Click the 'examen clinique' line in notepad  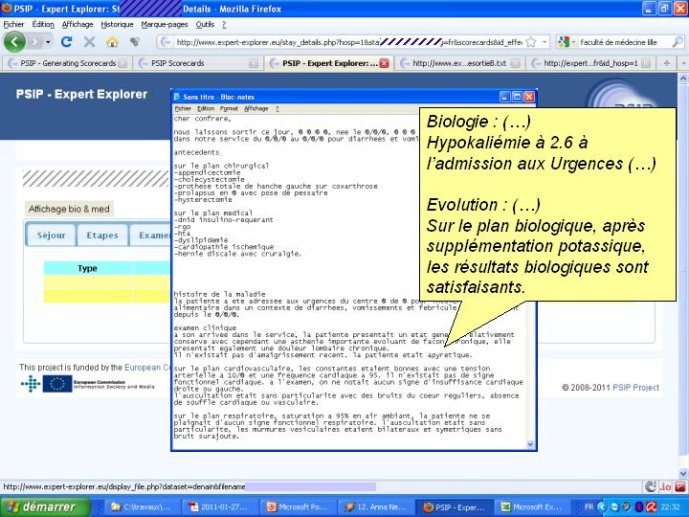(205, 328)
